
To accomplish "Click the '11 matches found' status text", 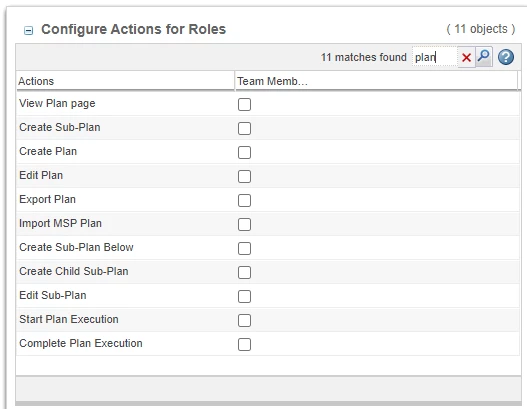I will coord(364,57).
